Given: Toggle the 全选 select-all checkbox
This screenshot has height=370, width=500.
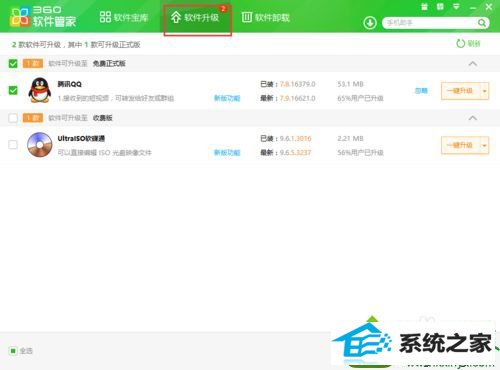Looking at the screenshot, I should (13, 351).
